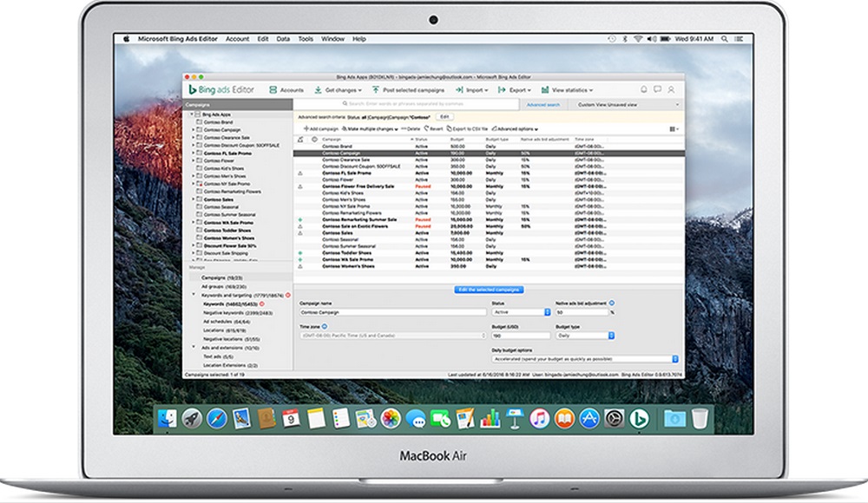Click Edit button beside advanced search criteria
868x503 pixels.
tap(444, 117)
